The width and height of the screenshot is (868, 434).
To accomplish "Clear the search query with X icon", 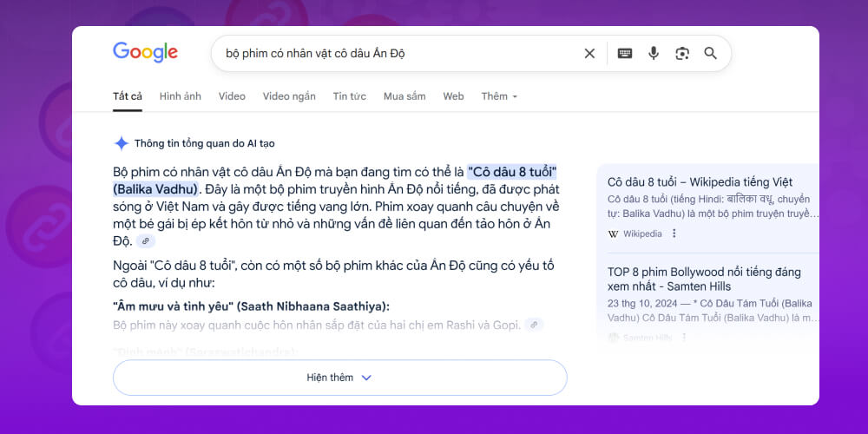I will click(x=589, y=53).
